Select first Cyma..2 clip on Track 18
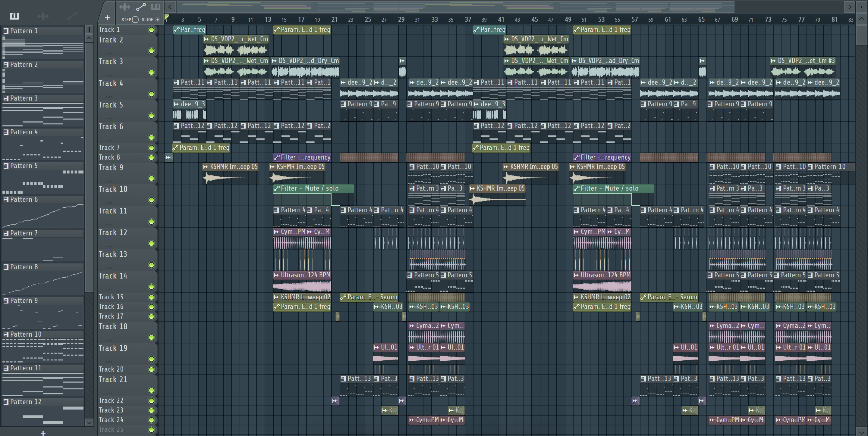This screenshot has width=868, height=436. [x=424, y=332]
